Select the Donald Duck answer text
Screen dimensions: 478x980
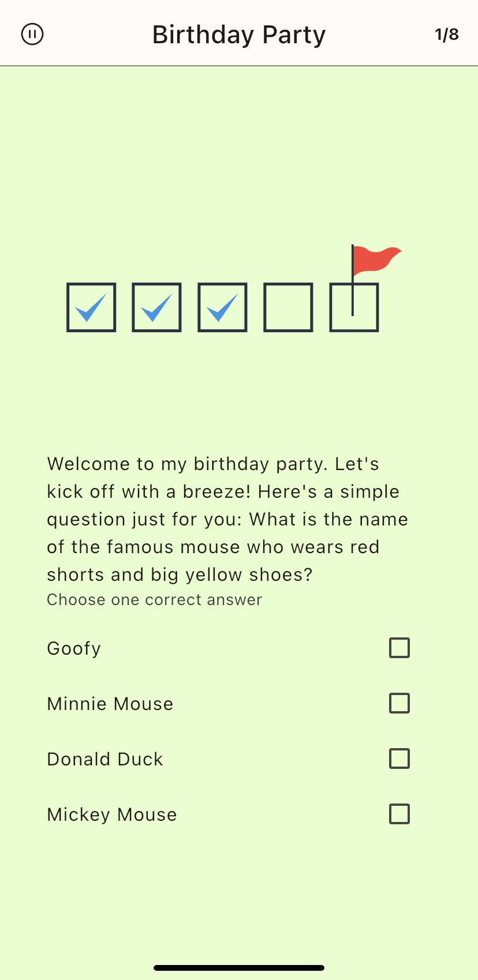[105, 759]
